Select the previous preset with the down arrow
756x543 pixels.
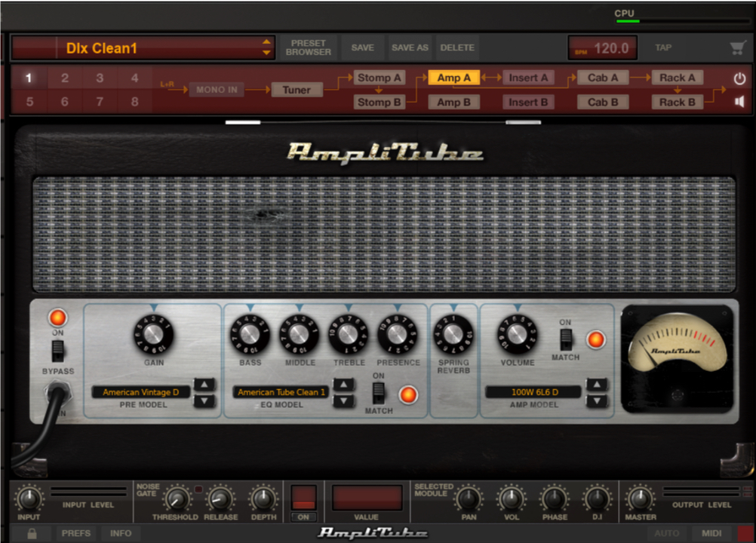tap(266, 53)
